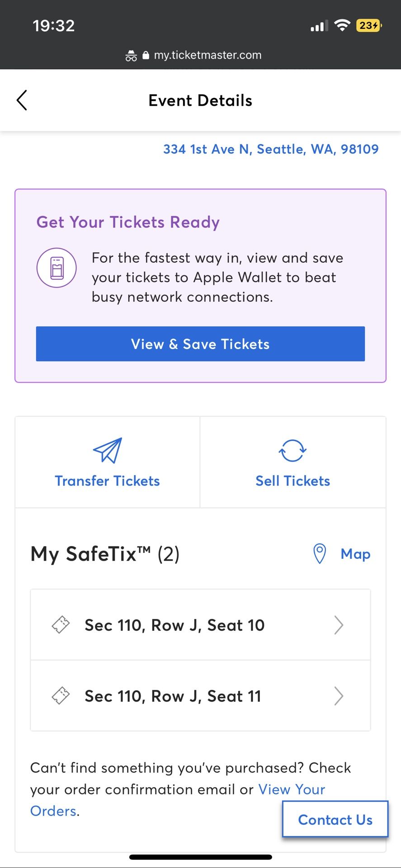
Task: Open the Map link text
Action: [355, 554]
